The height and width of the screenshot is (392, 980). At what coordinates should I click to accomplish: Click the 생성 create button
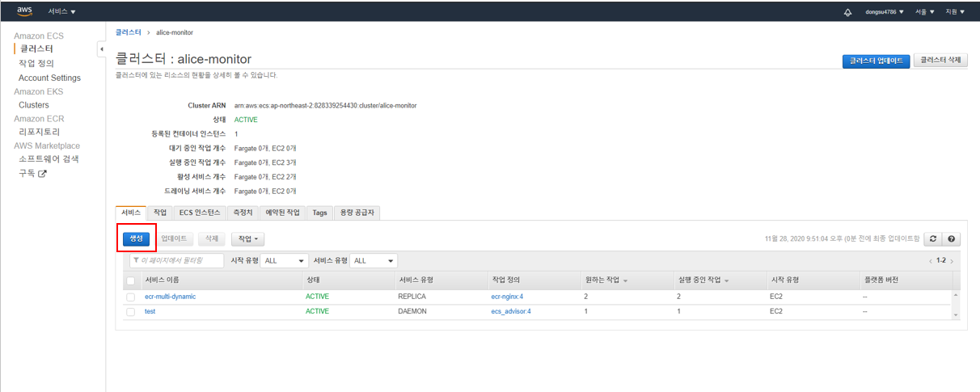pos(136,238)
